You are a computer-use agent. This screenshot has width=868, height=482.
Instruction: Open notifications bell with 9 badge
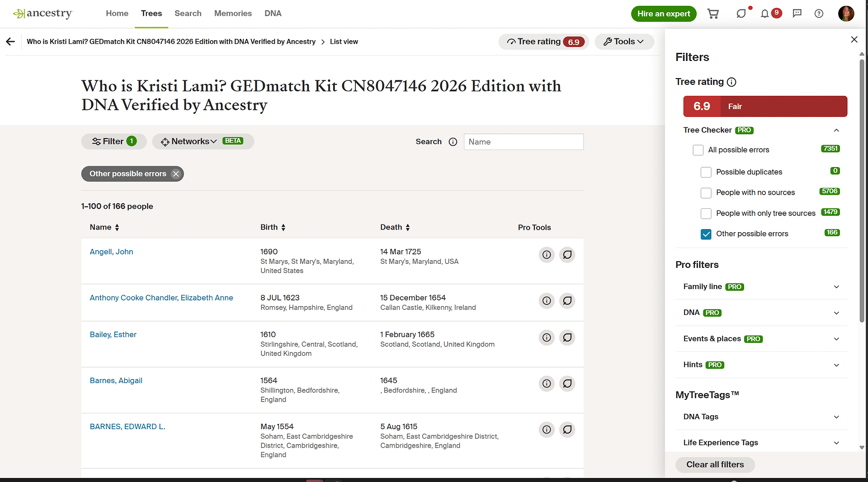tap(764, 14)
